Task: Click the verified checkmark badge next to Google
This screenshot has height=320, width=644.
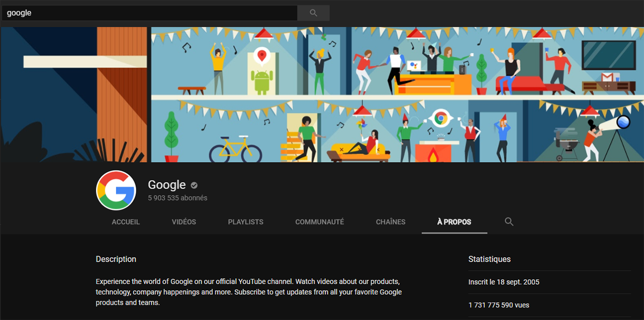Action: [x=194, y=185]
